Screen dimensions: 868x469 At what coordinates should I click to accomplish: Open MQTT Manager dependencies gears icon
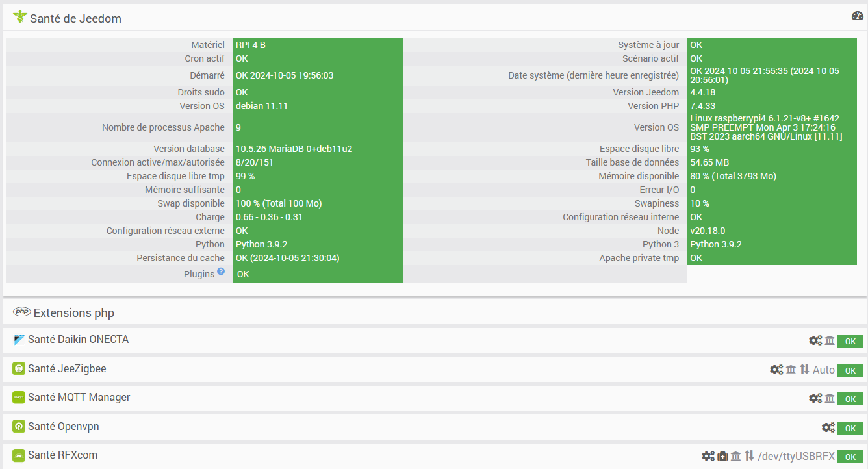tap(815, 398)
